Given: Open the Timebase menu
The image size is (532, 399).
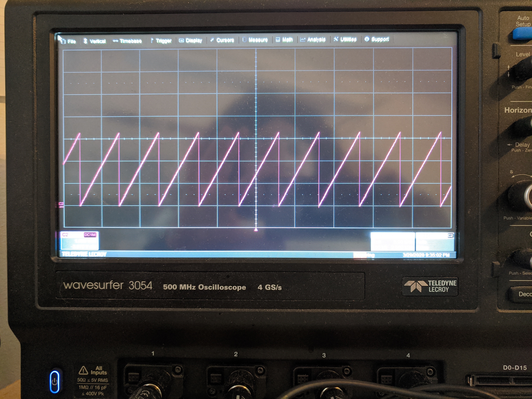Looking at the screenshot, I should coord(127,41).
